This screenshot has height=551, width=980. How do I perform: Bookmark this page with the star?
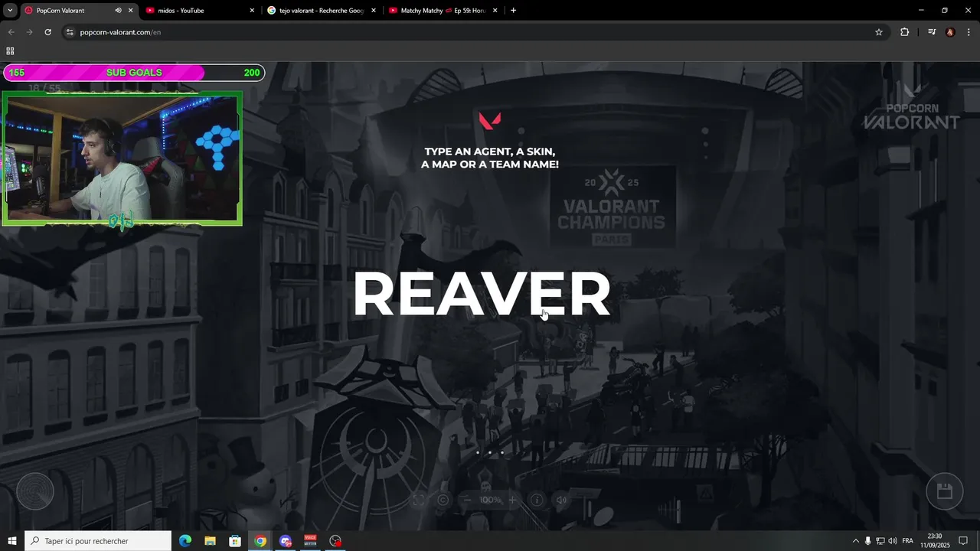pyautogui.click(x=879, y=32)
